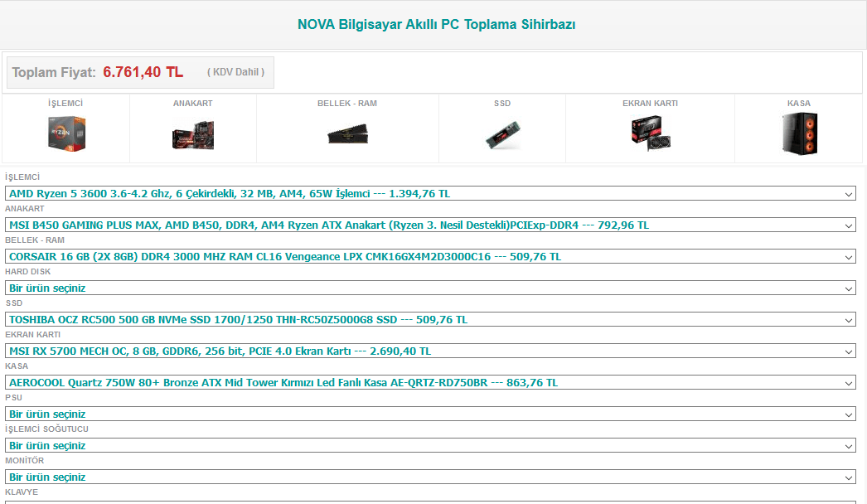Viewport: 867px width, 504px height.
Task: Click the İŞLEMCİ SOĞUTUCU field label
Action: click(46, 429)
